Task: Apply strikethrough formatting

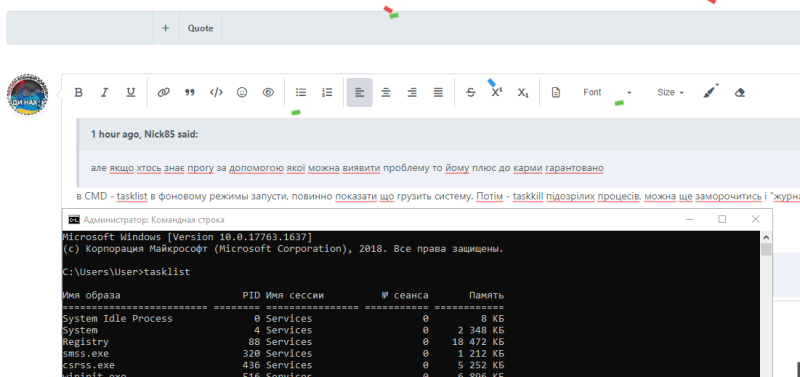Action: [x=471, y=92]
